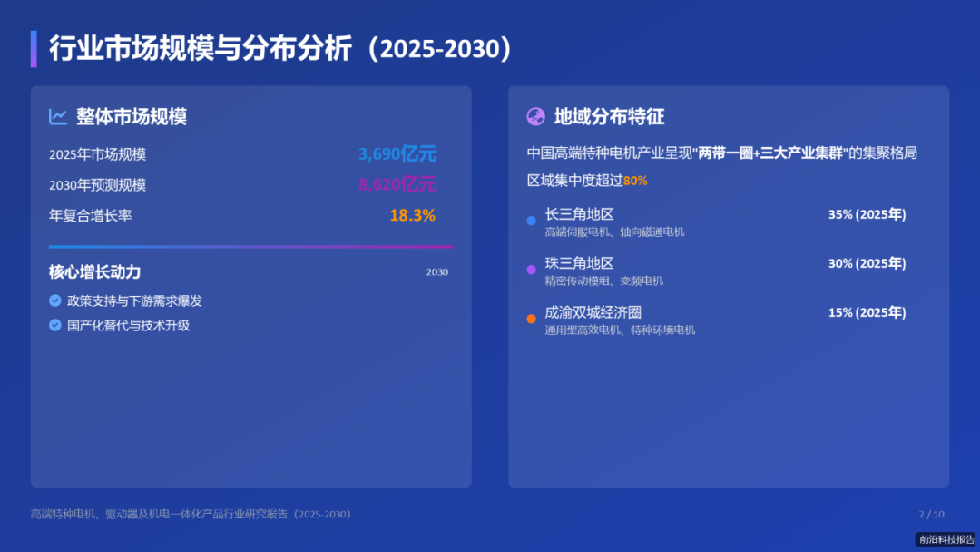Select the checkmark icon before 政策支持与下游需求爆发

(x=54, y=301)
